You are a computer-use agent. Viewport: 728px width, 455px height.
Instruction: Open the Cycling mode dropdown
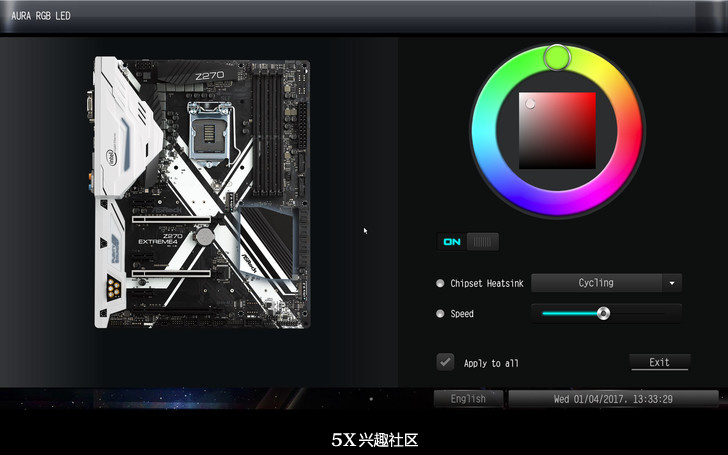click(606, 283)
